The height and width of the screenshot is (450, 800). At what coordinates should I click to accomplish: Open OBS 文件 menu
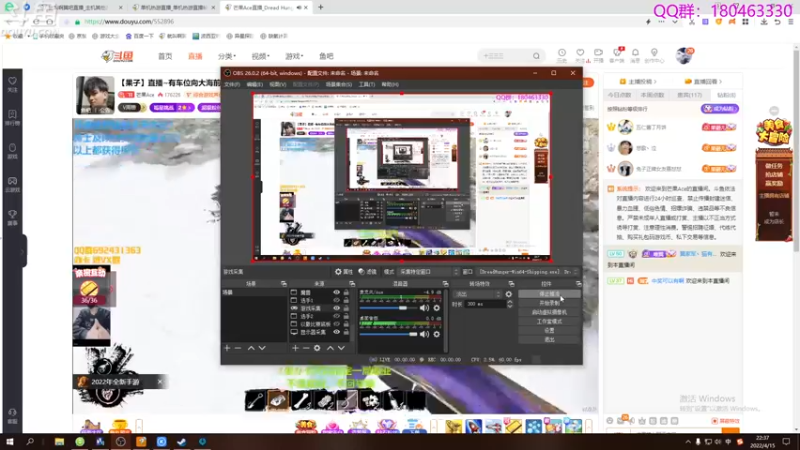pyautogui.click(x=232, y=84)
